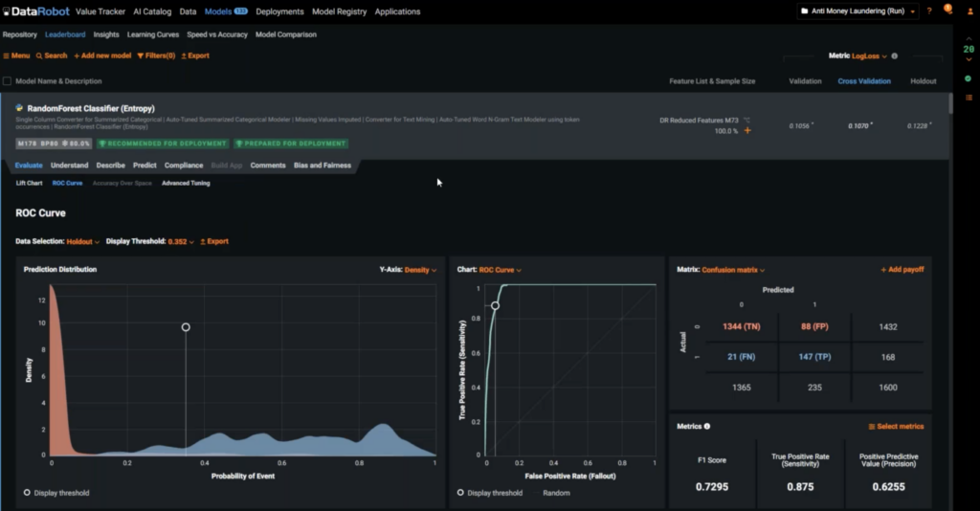Open the Model Registry tab

point(339,11)
